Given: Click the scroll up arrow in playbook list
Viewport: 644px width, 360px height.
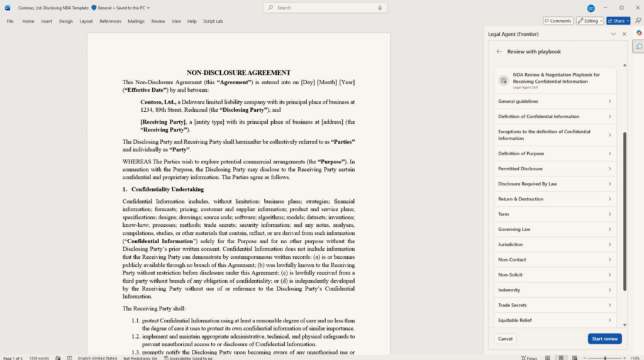Looking at the screenshot, I should pos(625,65).
